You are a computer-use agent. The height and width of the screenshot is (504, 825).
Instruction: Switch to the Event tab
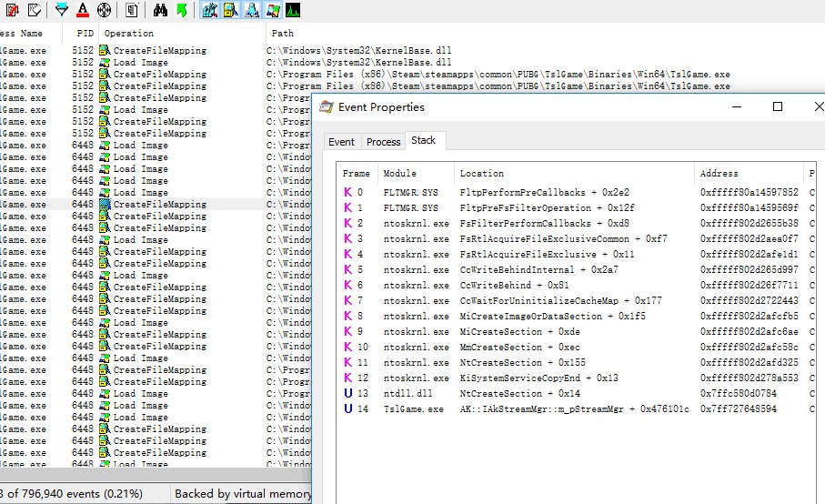coord(341,142)
